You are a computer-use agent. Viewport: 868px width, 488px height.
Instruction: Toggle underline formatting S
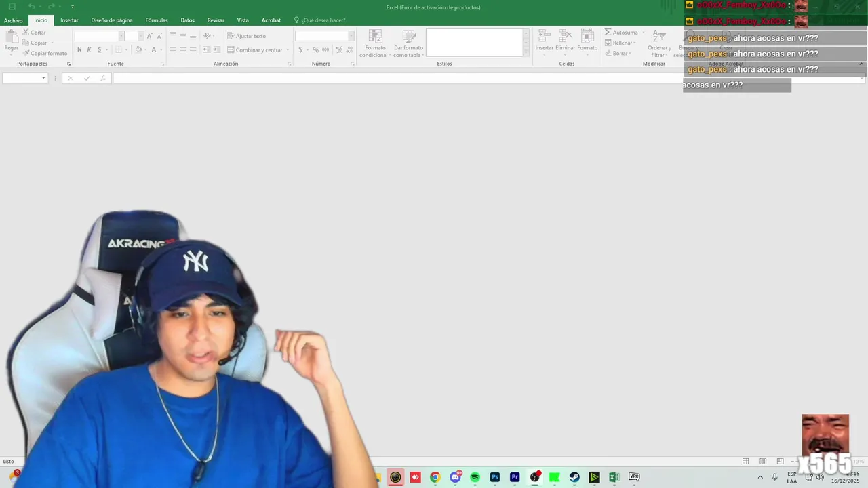click(99, 49)
